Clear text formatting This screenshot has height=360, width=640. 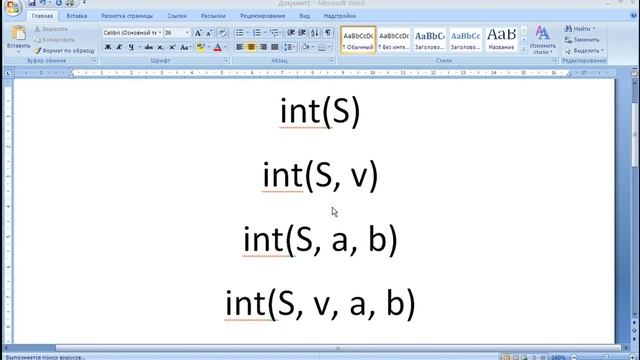[x=222, y=33]
